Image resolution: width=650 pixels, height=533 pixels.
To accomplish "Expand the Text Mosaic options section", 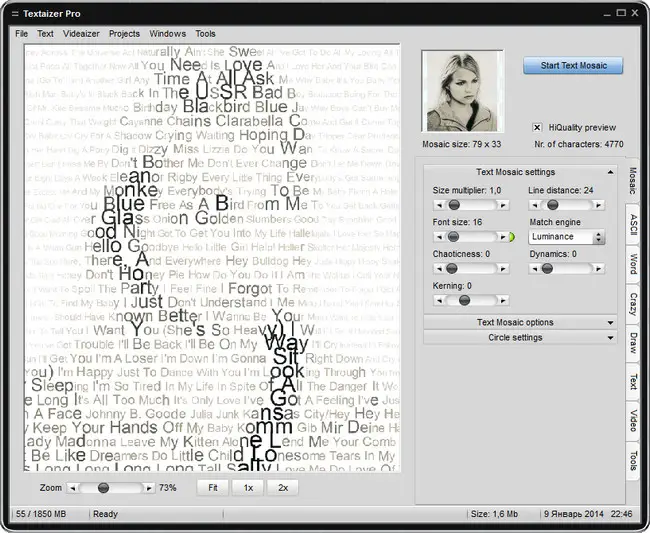I will [520, 322].
